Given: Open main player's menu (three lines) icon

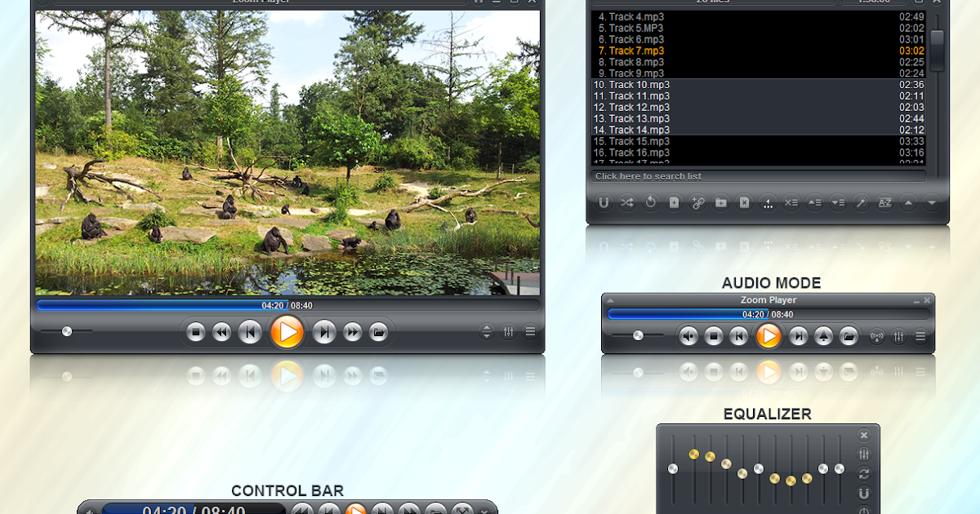Looking at the screenshot, I should pos(530,332).
